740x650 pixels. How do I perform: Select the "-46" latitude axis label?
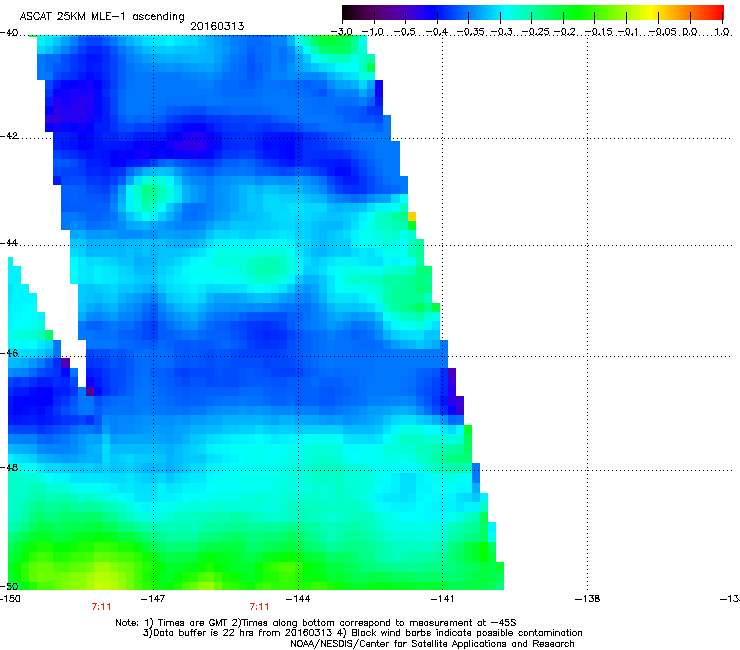click(9, 353)
